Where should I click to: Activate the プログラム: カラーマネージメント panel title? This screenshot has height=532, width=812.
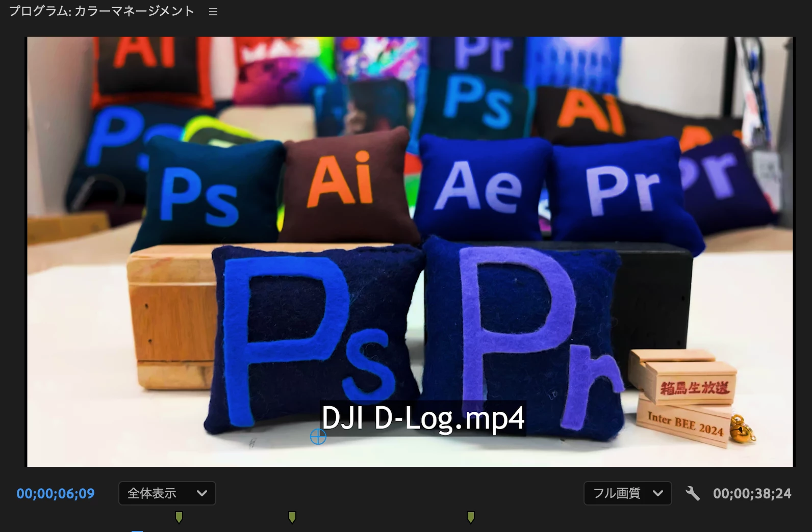pos(102,11)
